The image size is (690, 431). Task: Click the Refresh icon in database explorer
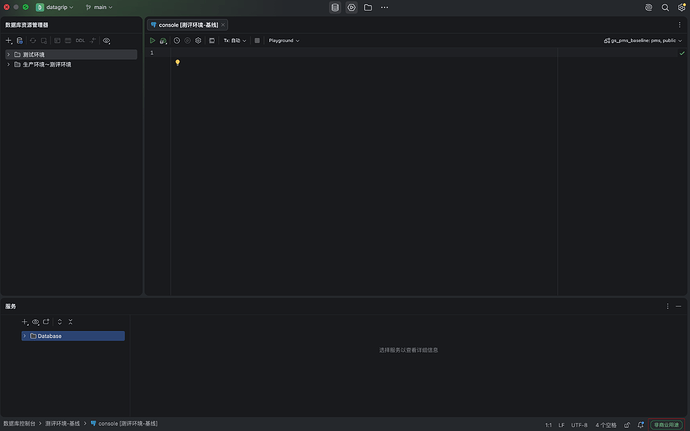coord(33,41)
